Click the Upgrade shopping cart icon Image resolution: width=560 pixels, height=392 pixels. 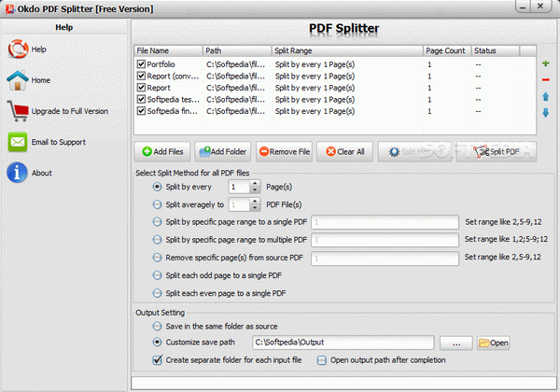(x=18, y=111)
